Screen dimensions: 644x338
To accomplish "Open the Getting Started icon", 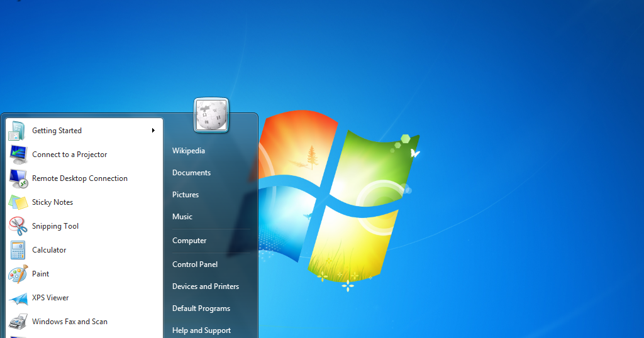I will (18, 131).
